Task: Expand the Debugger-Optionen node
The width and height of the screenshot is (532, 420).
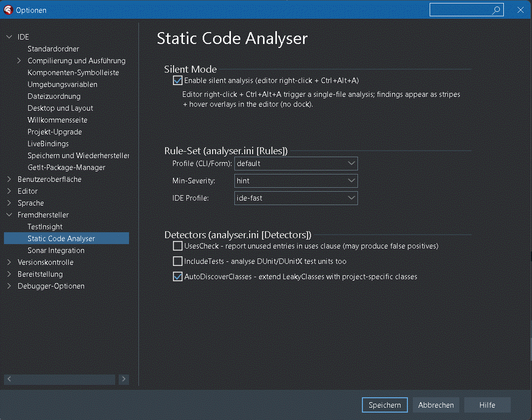Action: point(9,286)
